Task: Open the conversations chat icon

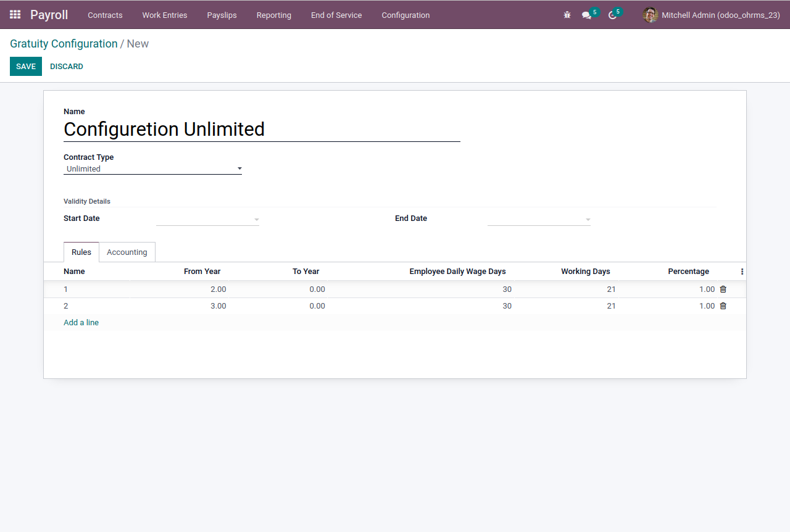Action: (586, 15)
